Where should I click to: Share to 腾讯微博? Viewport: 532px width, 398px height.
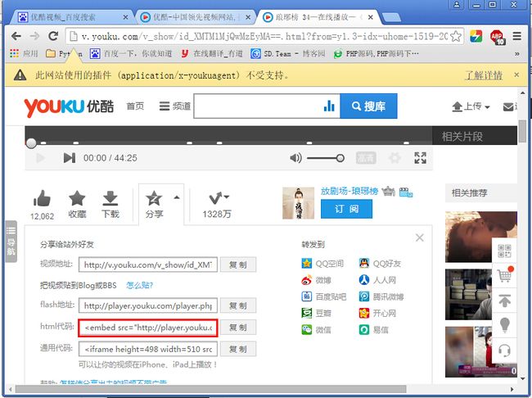click(x=381, y=296)
